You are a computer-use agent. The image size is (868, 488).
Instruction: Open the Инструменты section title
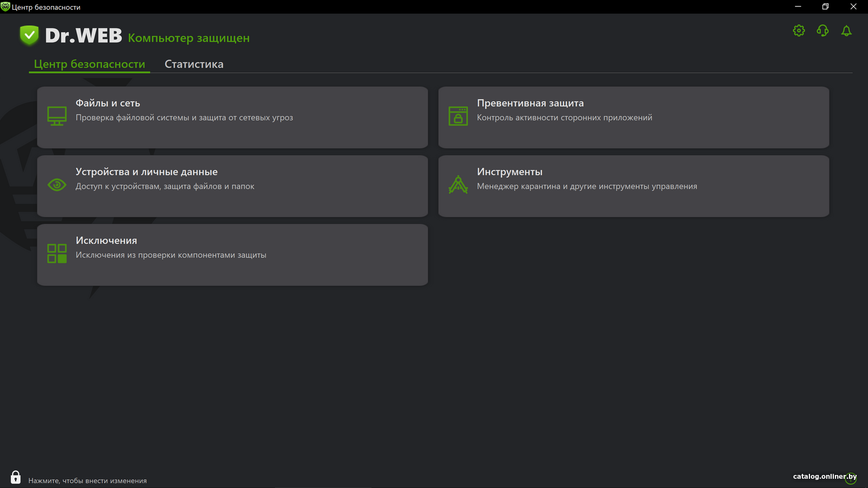click(x=510, y=172)
